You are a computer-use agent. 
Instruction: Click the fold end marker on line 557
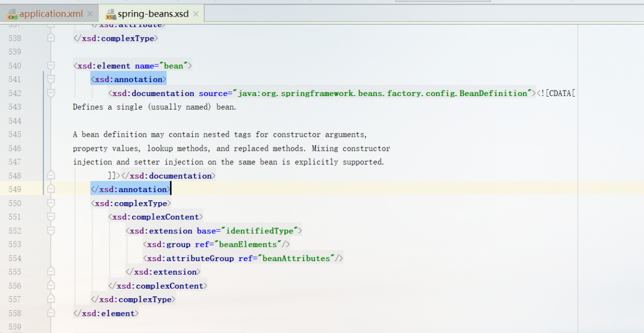tap(51, 299)
